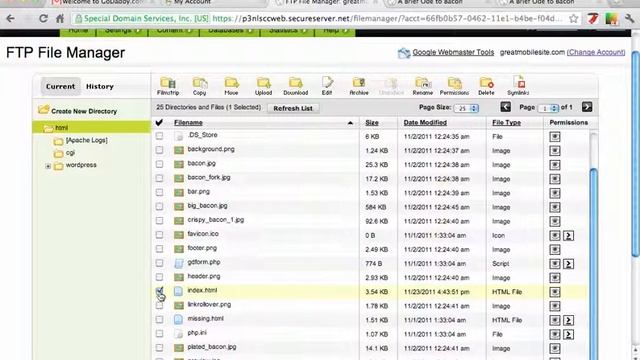Check the big_bacon.jpg checkbox
Screen dimensions: 640x360
(159, 207)
